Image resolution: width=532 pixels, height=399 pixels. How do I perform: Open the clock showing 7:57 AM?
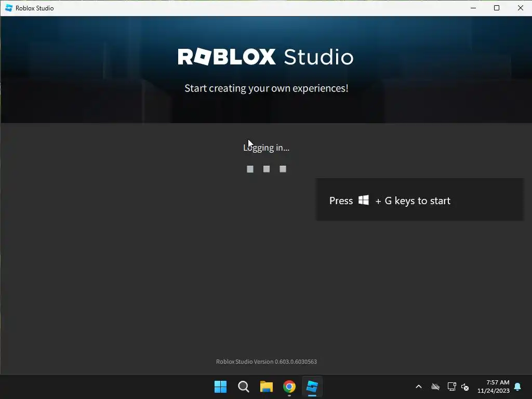tap(494, 387)
